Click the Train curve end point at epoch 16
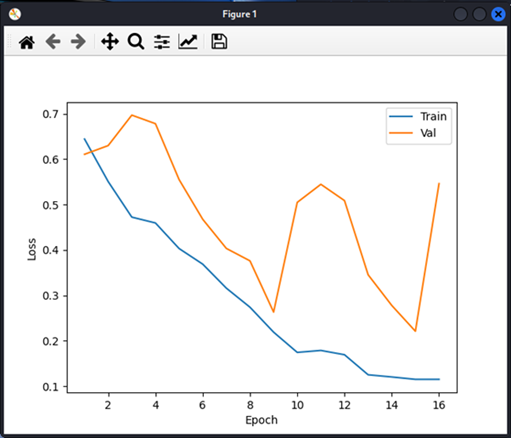Viewport: 511px width, 438px height. click(439, 379)
